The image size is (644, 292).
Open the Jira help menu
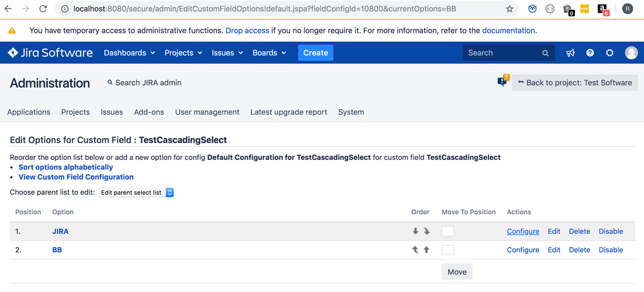(590, 53)
